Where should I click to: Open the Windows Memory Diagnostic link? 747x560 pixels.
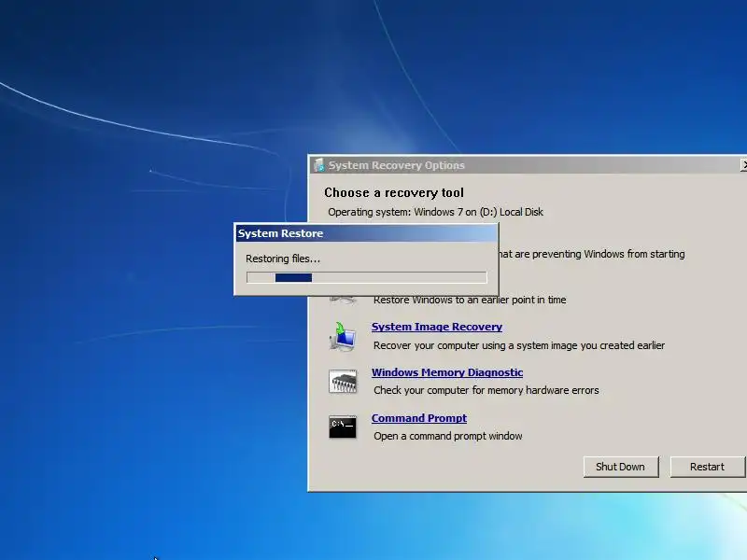(447, 372)
